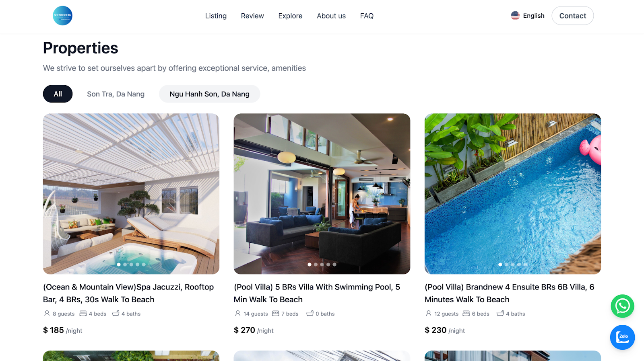Select the 'All' filter pill

click(x=58, y=94)
